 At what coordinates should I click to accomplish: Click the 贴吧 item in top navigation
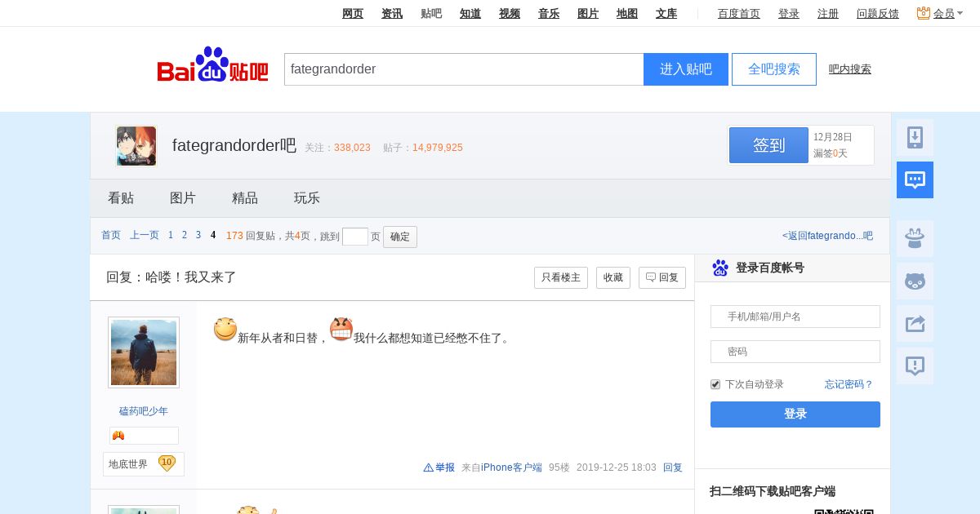coord(431,13)
